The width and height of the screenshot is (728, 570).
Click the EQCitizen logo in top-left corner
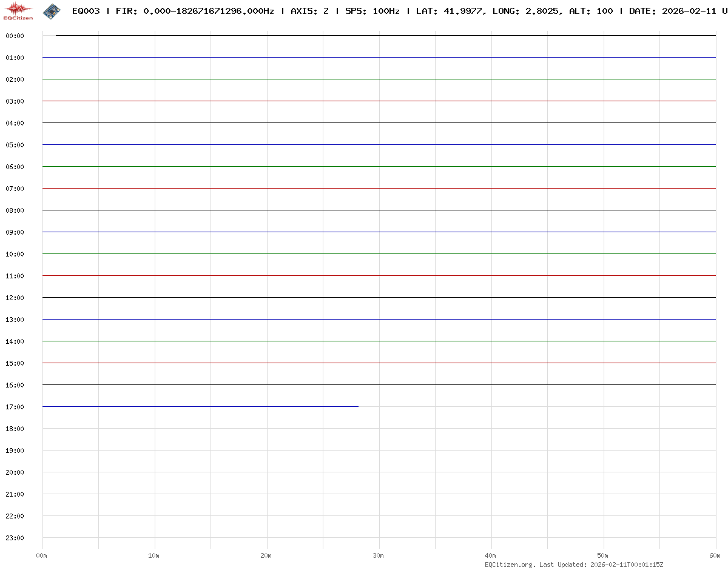pos(18,11)
